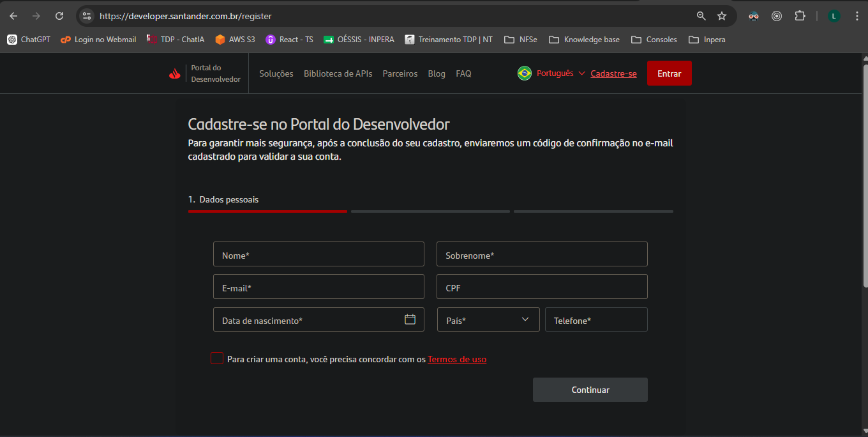Expand the País dropdown
This screenshot has width=868, height=437.
click(x=488, y=319)
